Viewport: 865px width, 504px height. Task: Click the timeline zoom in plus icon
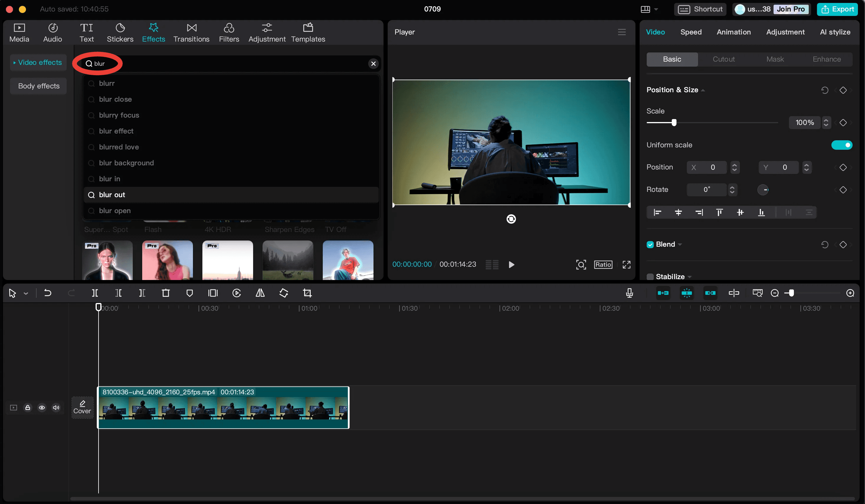coord(850,293)
